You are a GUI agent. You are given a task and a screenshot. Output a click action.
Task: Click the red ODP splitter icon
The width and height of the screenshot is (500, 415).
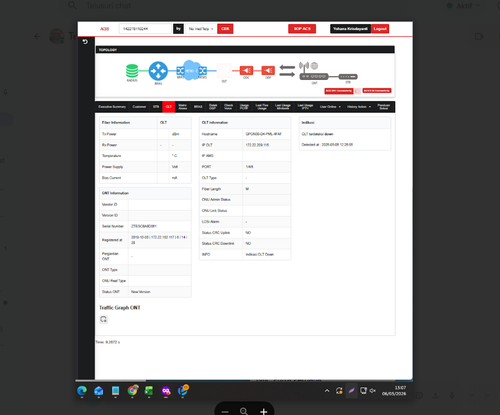click(268, 70)
